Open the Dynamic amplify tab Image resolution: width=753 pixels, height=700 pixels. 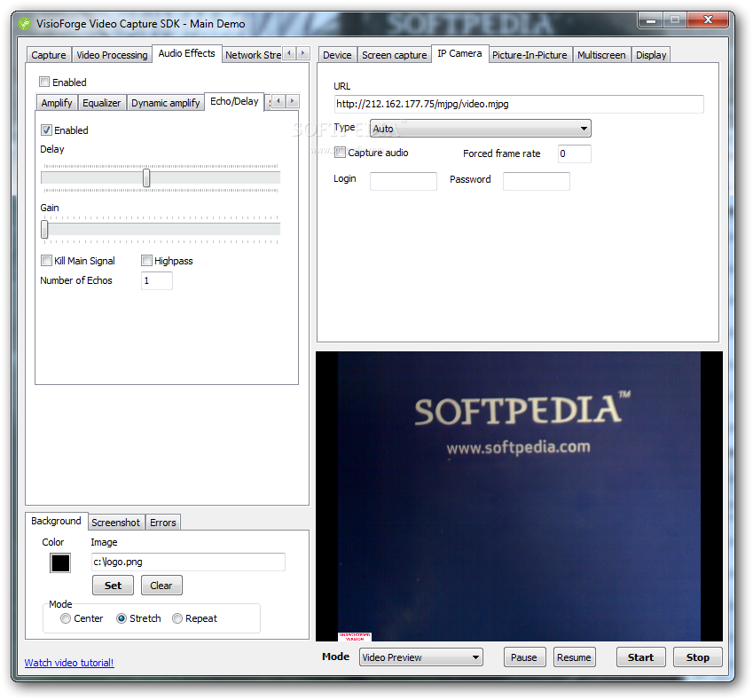(165, 103)
